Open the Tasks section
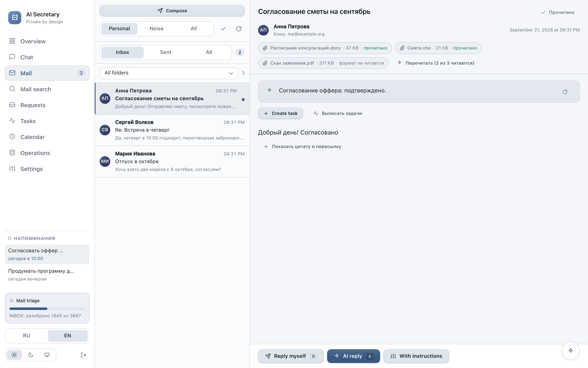This screenshot has height=368, width=588. (x=47, y=121)
